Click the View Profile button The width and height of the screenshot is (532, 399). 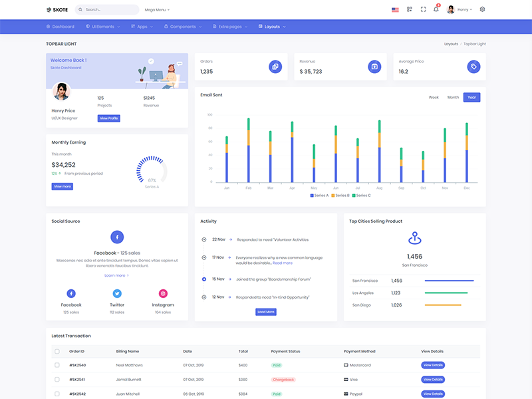pos(108,118)
